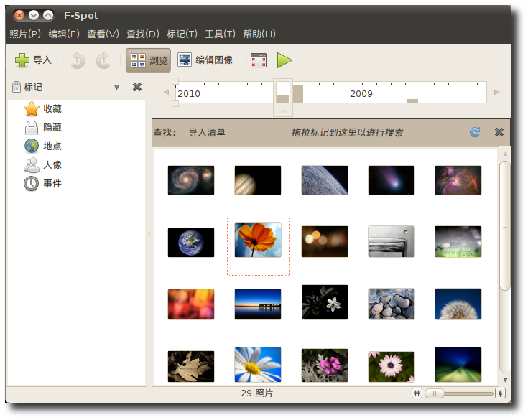Move timeline forward with the right arrow
528x420 pixels.
tap(496, 92)
